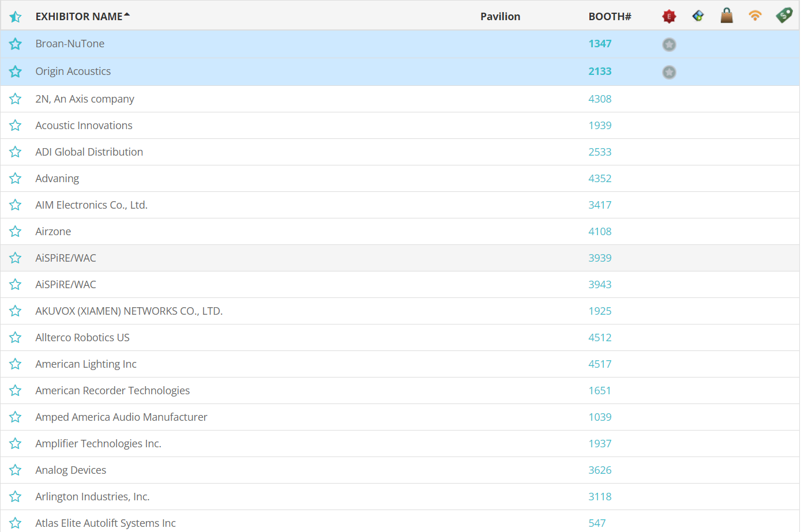Toggle favorite star for AIM Electronics Co., Ltd.
801x532 pixels.
[x=16, y=205]
